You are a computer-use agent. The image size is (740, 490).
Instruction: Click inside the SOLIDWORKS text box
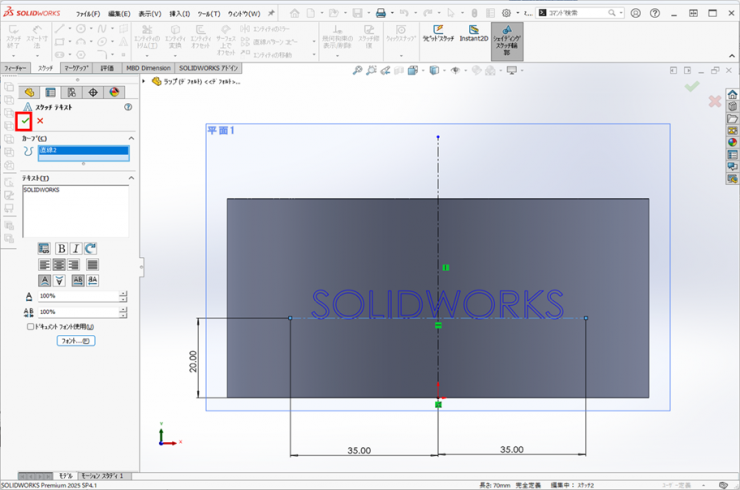click(76, 210)
